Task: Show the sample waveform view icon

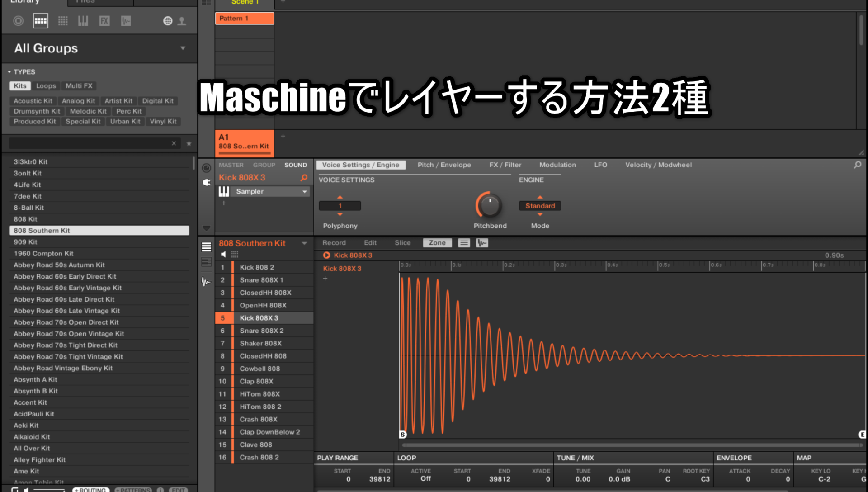Action: pos(482,243)
